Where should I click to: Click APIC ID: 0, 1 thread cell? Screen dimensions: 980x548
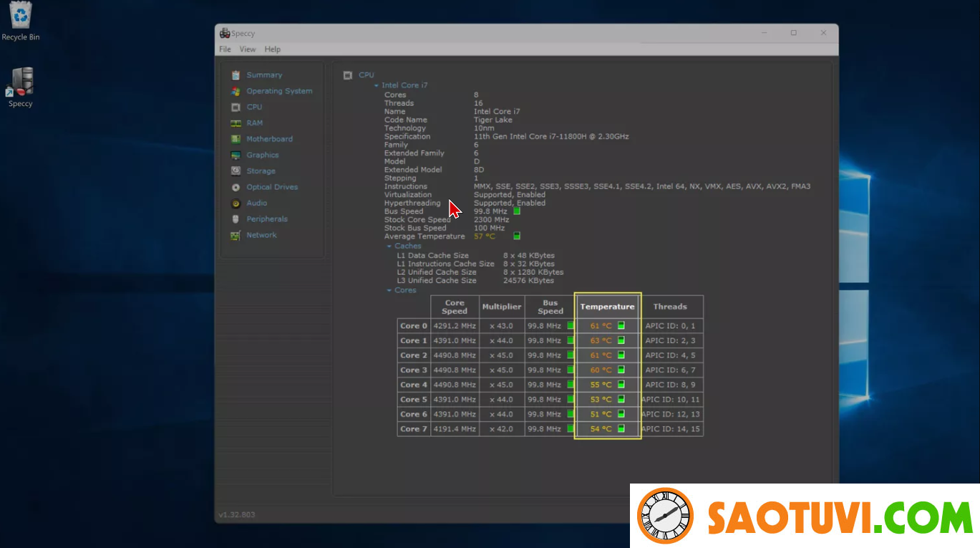tap(670, 326)
